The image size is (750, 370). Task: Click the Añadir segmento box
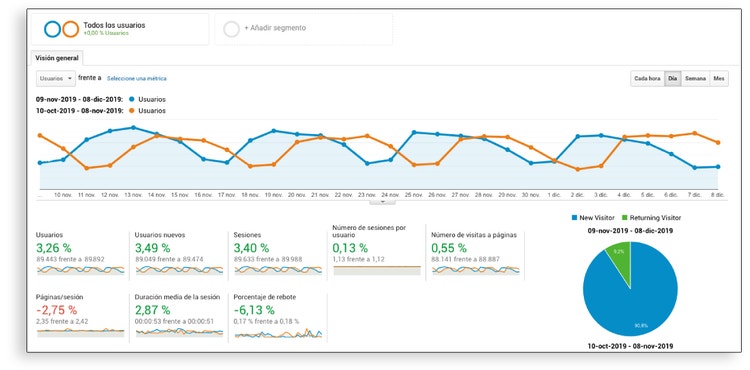(303, 29)
